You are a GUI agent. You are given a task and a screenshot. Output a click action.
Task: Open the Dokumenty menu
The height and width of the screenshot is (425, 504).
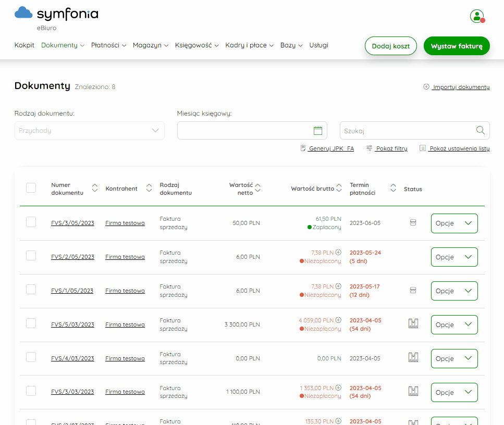tap(63, 45)
